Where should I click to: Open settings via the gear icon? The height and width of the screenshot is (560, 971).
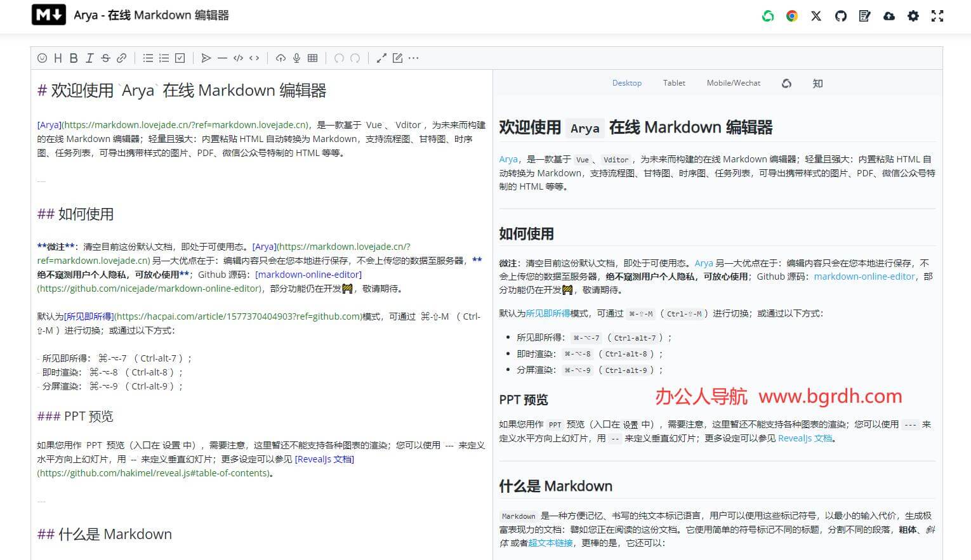[913, 16]
